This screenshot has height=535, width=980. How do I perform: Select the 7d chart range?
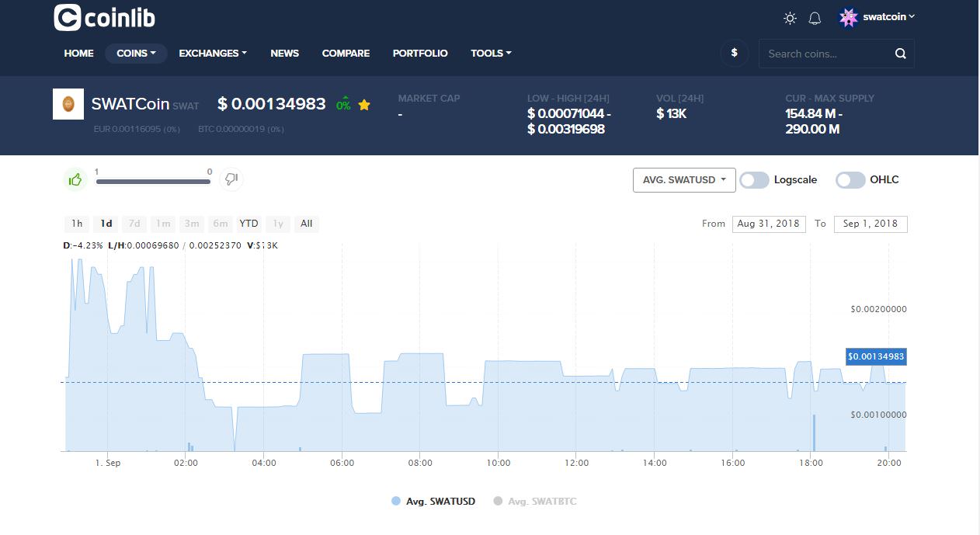tap(134, 224)
